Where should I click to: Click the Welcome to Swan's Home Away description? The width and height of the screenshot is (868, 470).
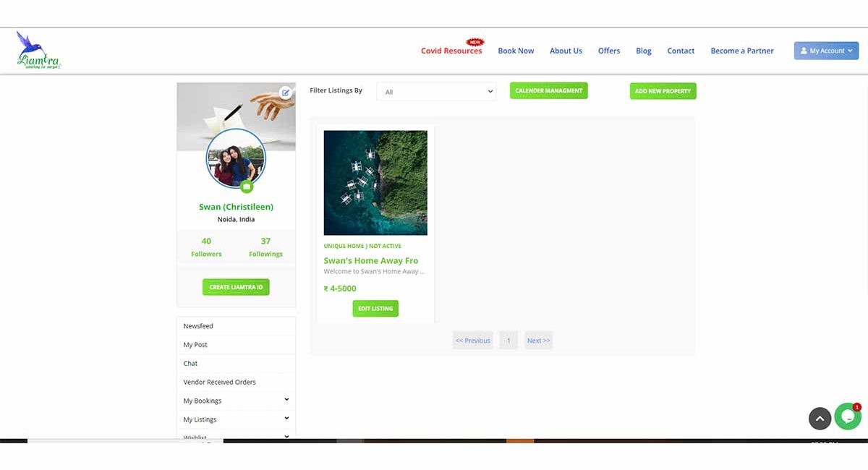[x=374, y=272]
